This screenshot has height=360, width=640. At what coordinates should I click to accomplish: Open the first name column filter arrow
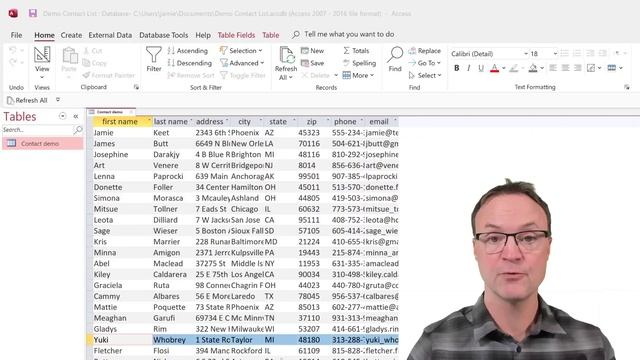click(x=149, y=120)
